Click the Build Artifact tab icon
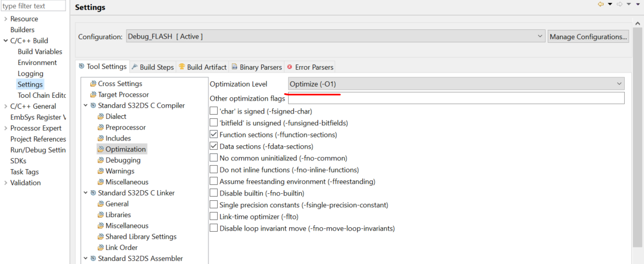The width and height of the screenshot is (644, 264). pos(181,67)
